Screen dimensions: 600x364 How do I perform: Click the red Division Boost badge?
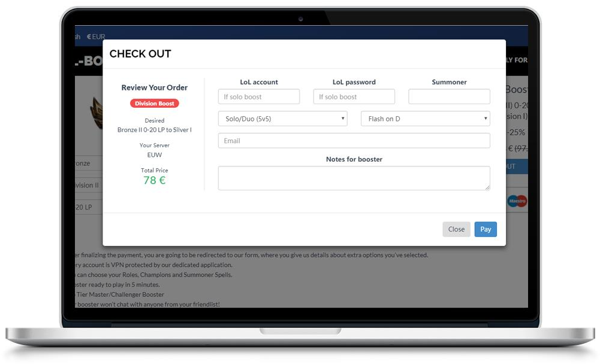(x=155, y=104)
